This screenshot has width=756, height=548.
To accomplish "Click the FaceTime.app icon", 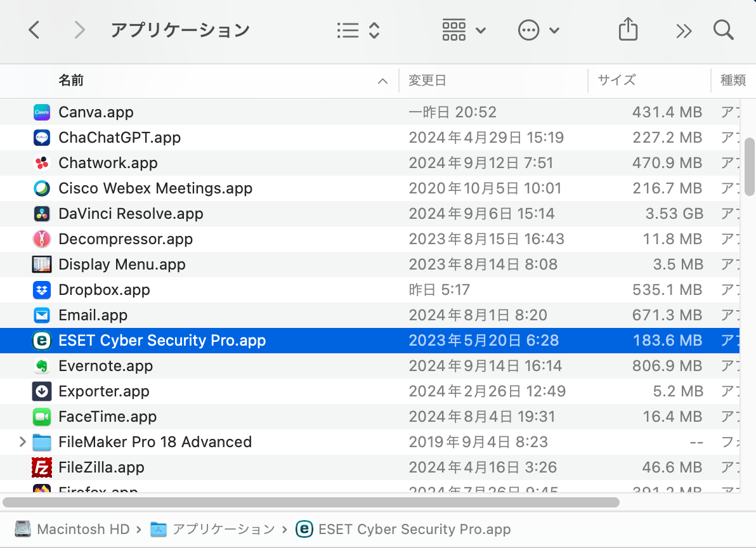I will 42,417.
